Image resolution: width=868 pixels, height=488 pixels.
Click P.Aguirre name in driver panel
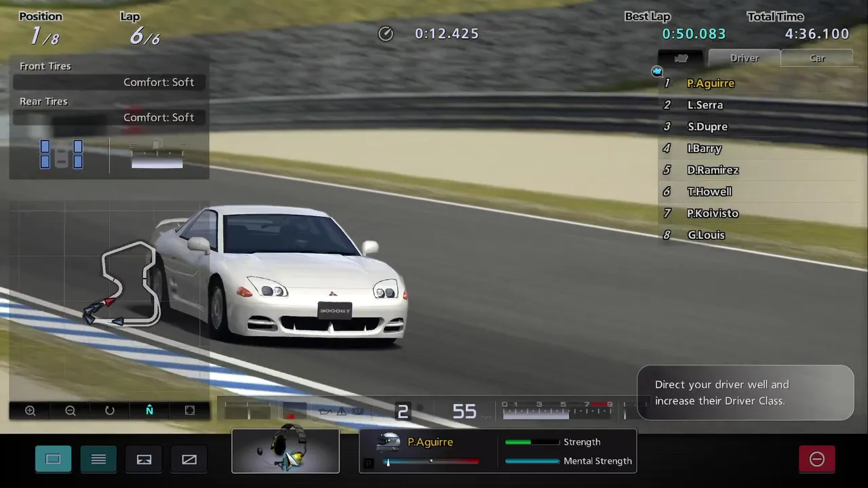pyautogui.click(x=430, y=442)
